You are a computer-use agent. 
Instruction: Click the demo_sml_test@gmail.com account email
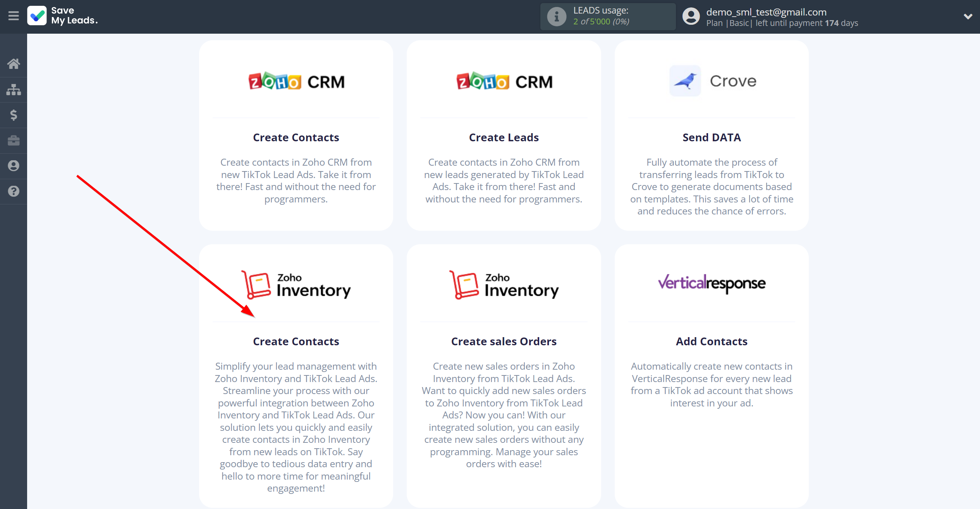766,12
